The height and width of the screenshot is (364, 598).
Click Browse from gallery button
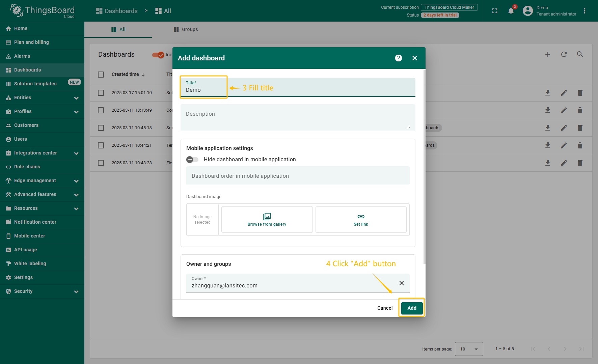(x=267, y=220)
